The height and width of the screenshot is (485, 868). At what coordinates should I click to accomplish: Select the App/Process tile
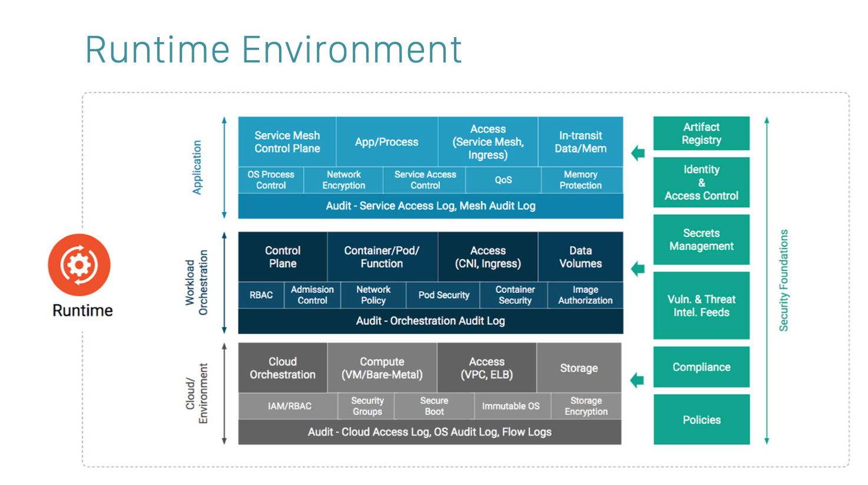pos(386,142)
